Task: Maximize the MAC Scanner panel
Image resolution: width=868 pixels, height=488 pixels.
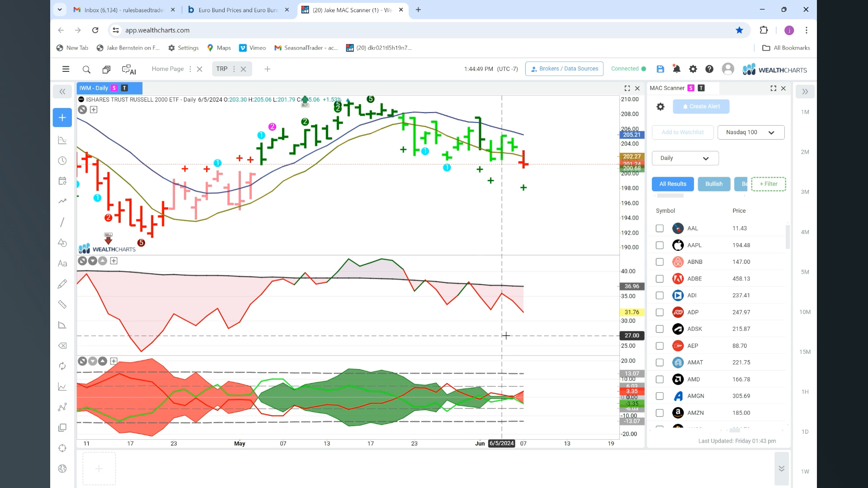Action: click(x=773, y=88)
